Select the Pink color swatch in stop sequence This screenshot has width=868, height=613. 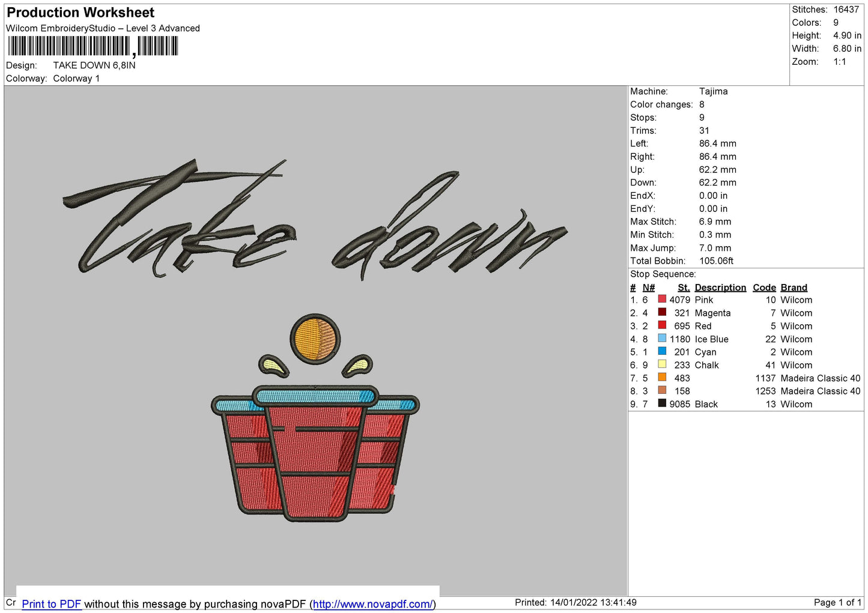(x=662, y=299)
